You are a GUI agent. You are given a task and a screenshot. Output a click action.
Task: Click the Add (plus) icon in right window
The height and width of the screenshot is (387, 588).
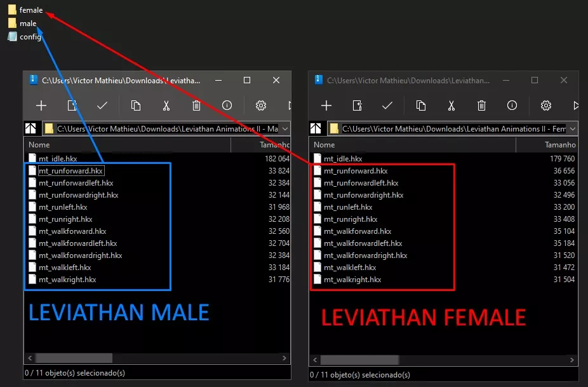click(326, 105)
